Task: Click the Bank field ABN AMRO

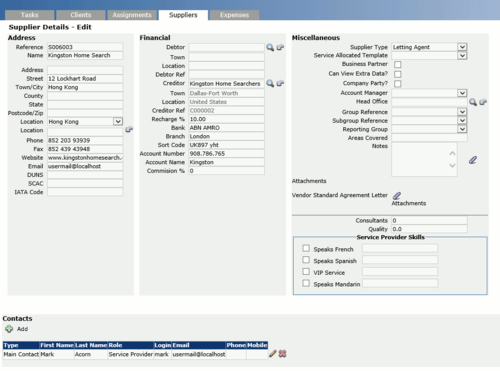Action: tap(227, 128)
